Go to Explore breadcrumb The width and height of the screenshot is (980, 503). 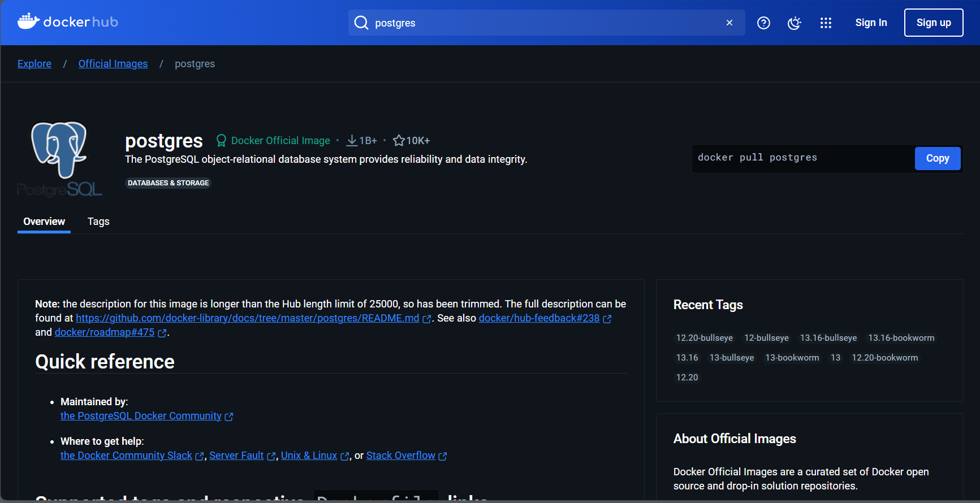click(34, 64)
